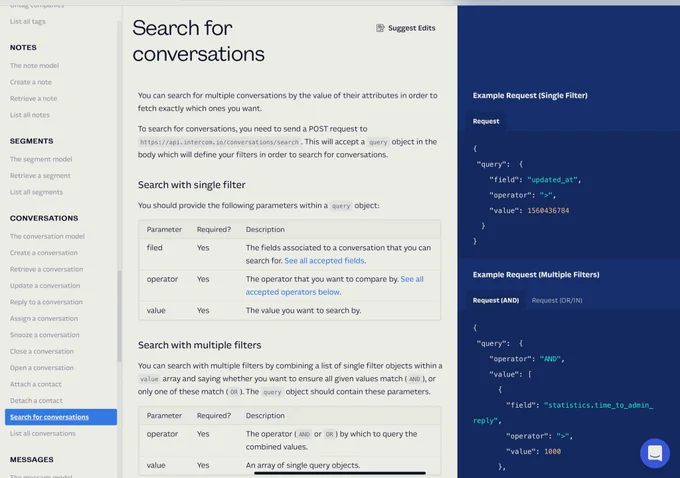This screenshot has width=680, height=478.
Task: Go to 'Detach a contact' page
Action: tap(36, 401)
